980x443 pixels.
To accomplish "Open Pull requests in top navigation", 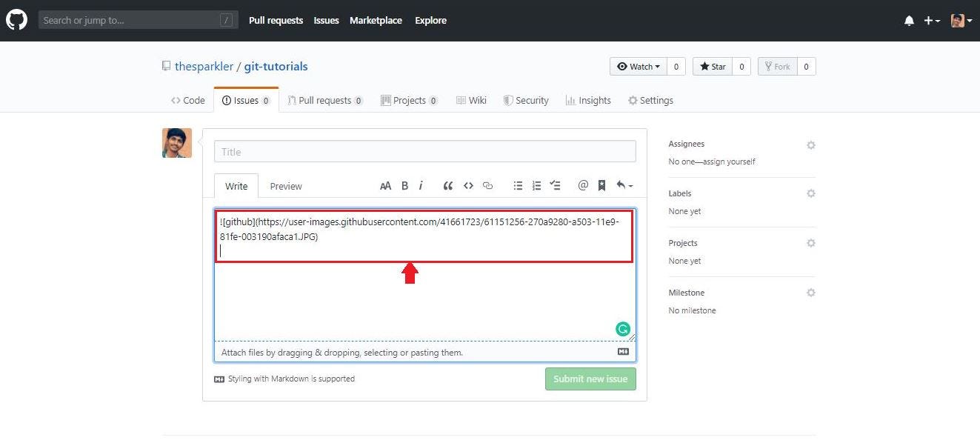I will pos(276,20).
